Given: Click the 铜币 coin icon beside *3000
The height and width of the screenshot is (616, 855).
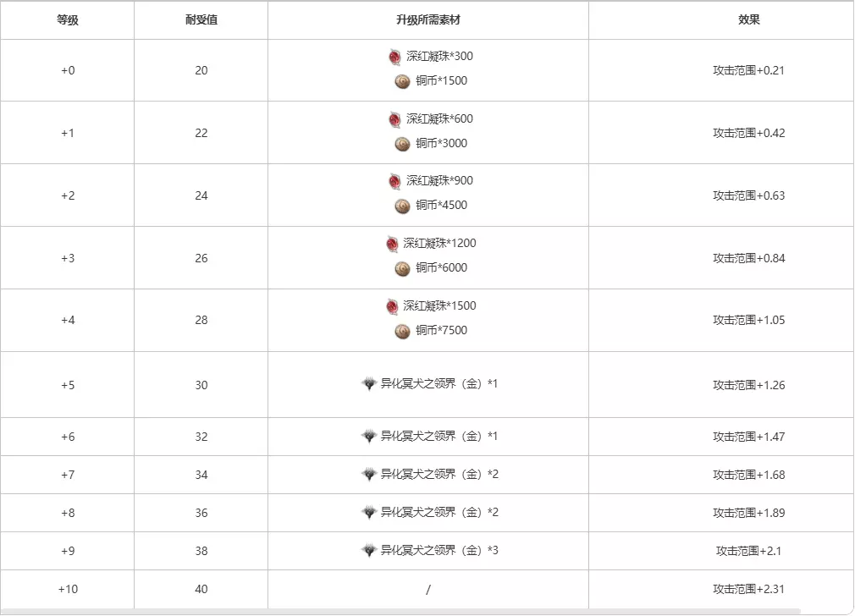Looking at the screenshot, I should point(402,144).
